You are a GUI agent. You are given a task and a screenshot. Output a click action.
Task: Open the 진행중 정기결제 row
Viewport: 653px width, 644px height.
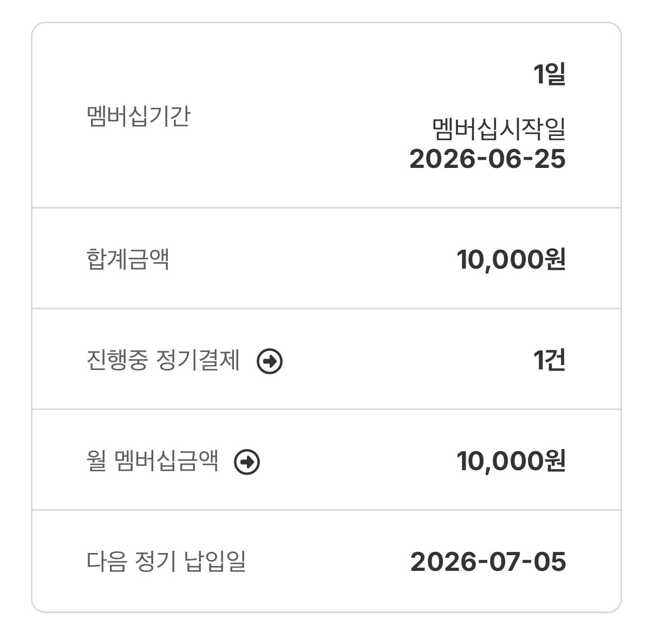[x=326, y=359]
